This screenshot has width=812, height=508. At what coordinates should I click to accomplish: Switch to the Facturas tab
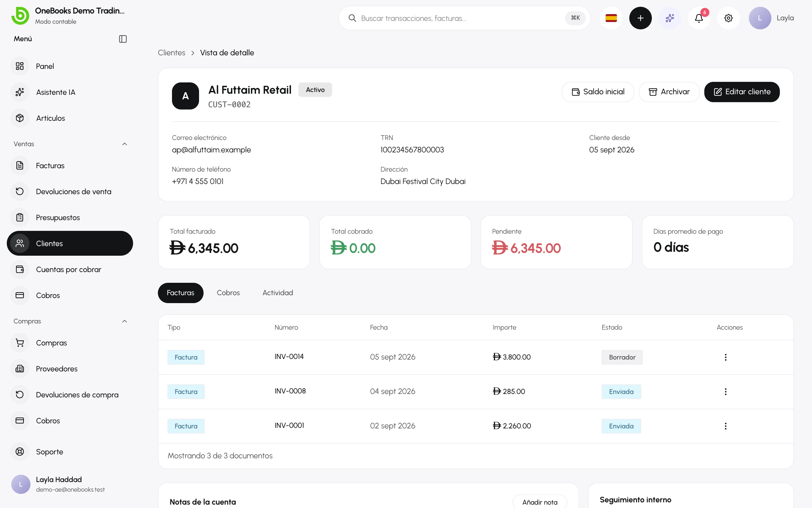180,293
